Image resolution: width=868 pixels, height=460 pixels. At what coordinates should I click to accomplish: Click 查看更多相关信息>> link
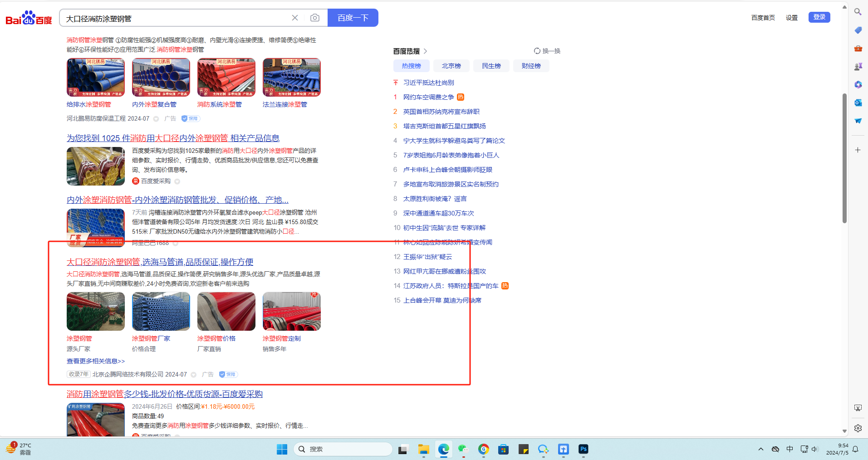96,361
